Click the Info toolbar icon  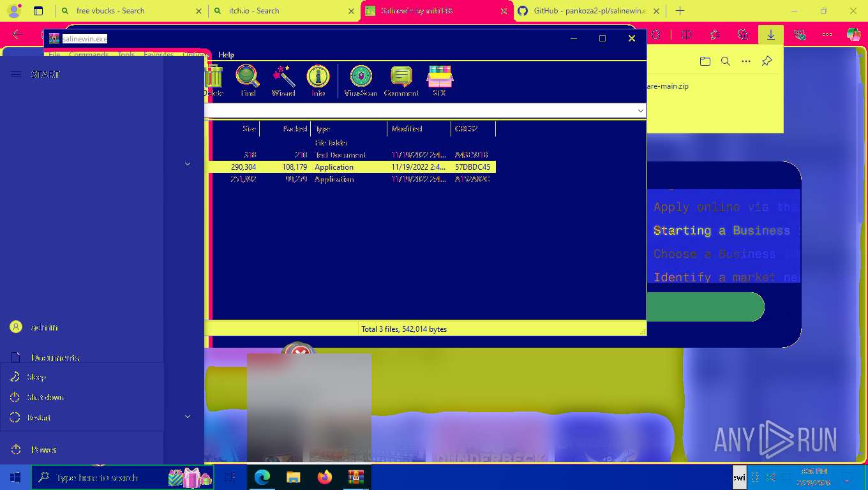point(318,80)
